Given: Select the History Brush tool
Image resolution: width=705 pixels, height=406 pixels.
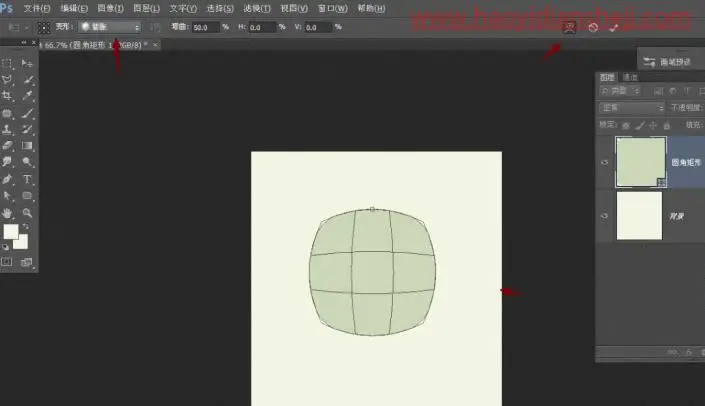Looking at the screenshot, I should 27,129.
